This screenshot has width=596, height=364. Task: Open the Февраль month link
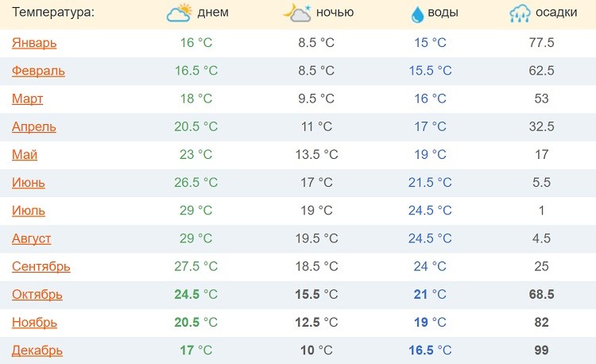point(38,71)
